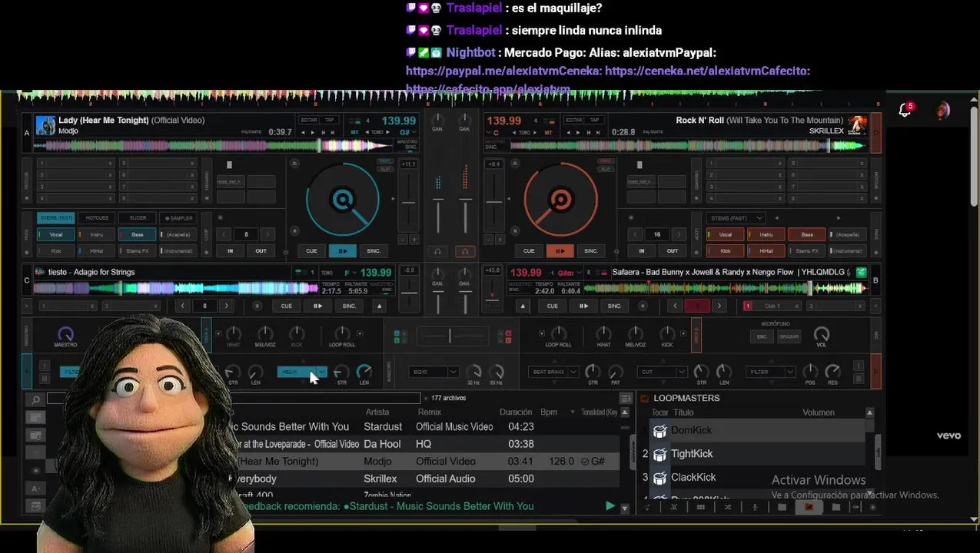
Task: Open deck B's STEMS (FAST) pad mode dropdown
Action: [x=738, y=218]
